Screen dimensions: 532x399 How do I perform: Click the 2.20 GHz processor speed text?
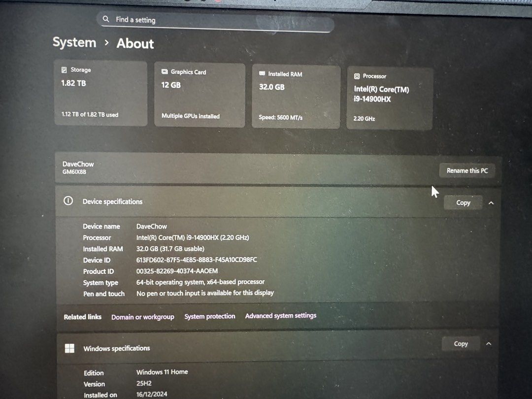tap(364, 118)
